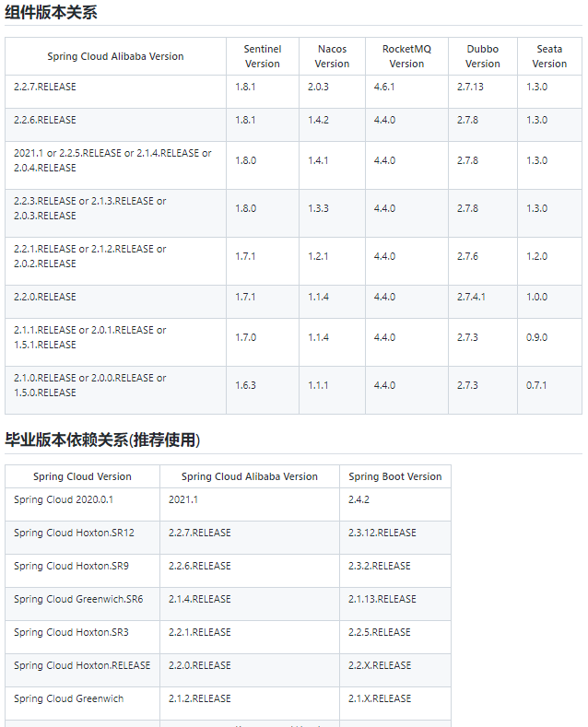Click Nacos version '1.2.1'
Screen dimensions: 588x727
318,256
